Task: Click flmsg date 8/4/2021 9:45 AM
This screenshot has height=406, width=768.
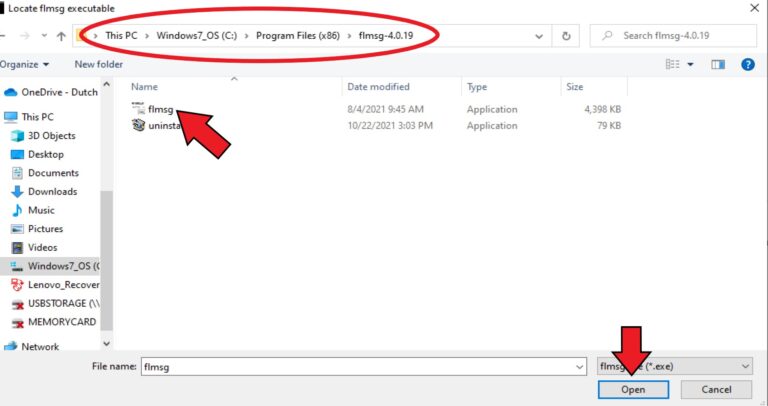Action: pos(385,109)
